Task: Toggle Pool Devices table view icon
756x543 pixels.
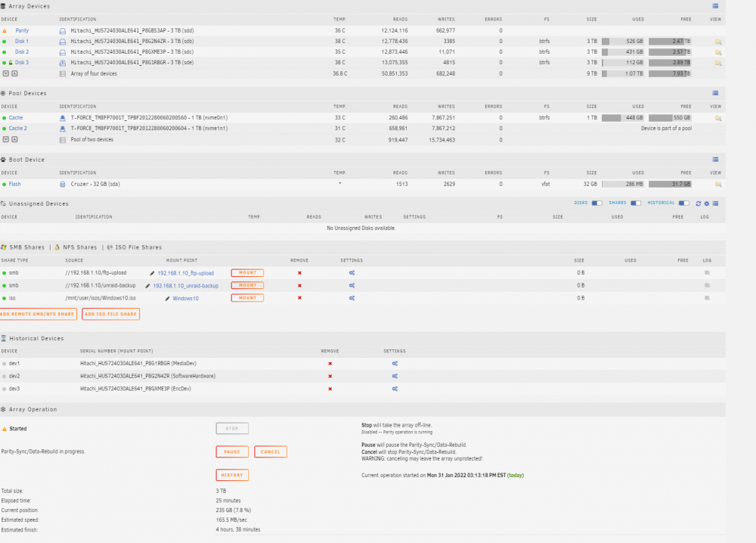Action: click(715, 93)
